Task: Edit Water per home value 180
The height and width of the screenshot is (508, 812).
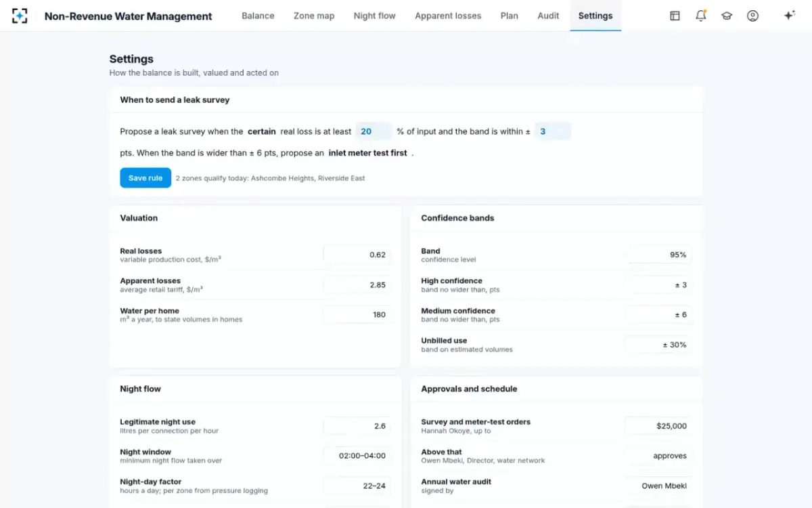Action: (x=357, y=314)
